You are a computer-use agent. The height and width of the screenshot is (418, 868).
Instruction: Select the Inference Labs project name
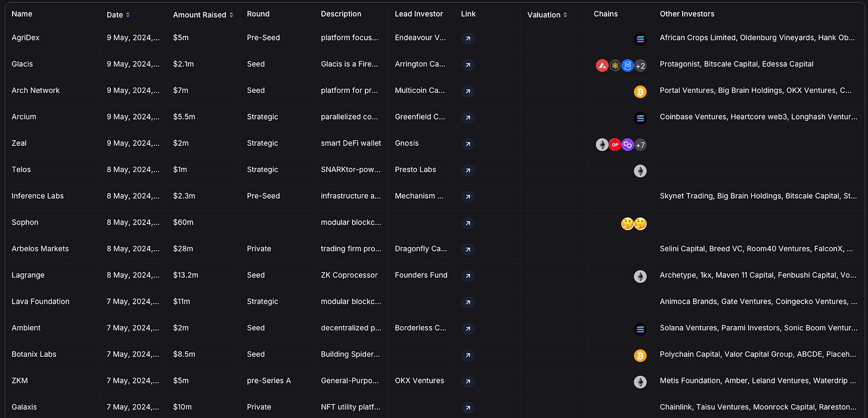[x=38, y=196]
